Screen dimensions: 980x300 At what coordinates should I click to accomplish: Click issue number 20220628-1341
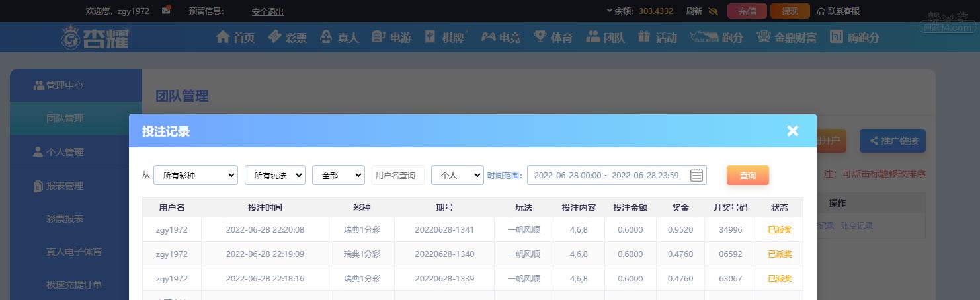[444, 230]
